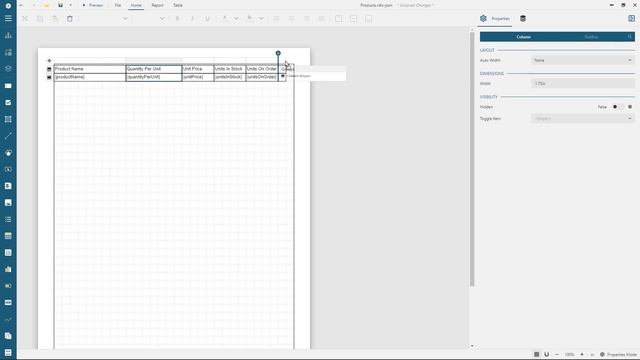Switch to the Home tab

click(136, 5)
